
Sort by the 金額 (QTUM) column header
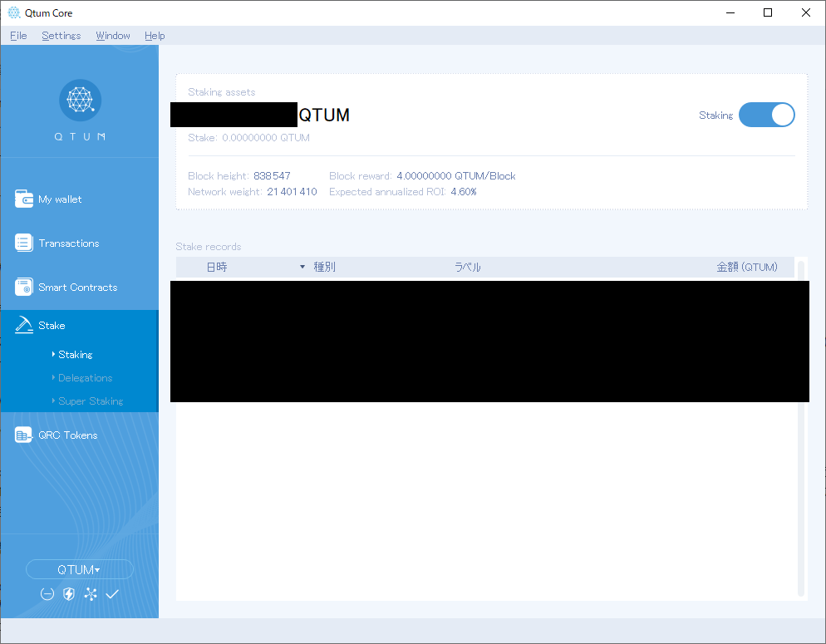(747, 267)
